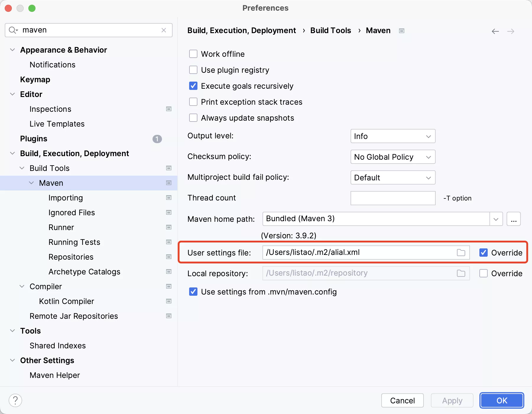
Task: Collapse the Maven tree node chevron
Action: coord(31,183)
